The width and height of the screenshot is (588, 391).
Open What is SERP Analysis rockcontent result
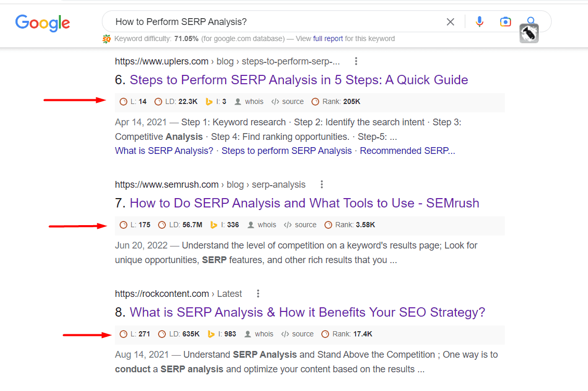pyautogui.click(x=307, y=312)
